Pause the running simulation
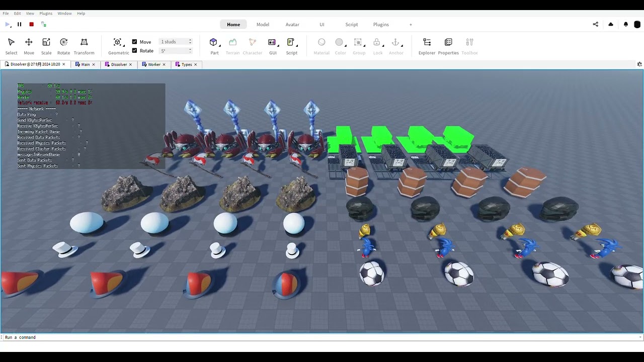Screen dimensions: 644x362 point(19,24)
